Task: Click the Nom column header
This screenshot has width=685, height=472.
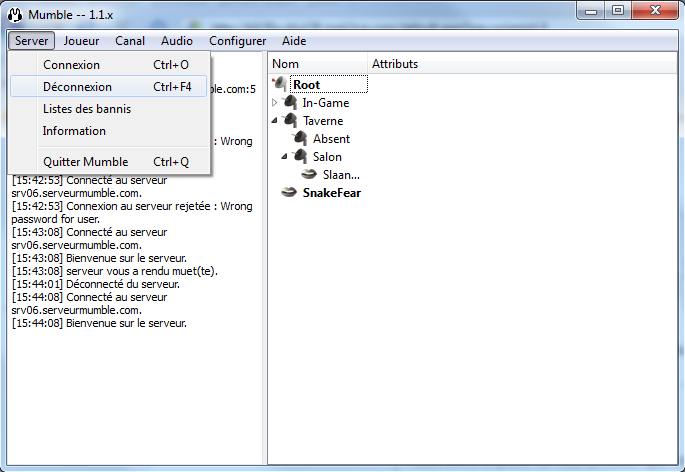Action: pyautogui.click(x=318, y=64)
